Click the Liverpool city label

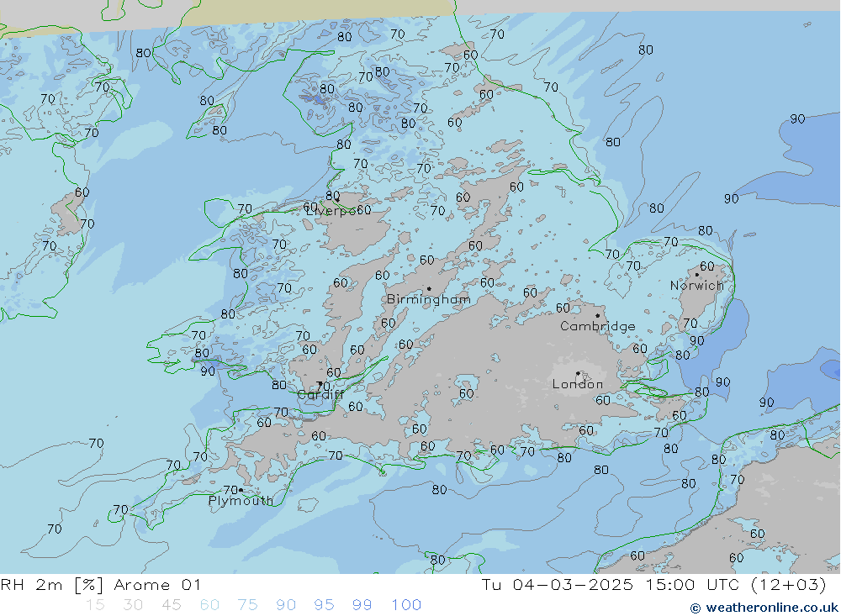coord(338,211)
